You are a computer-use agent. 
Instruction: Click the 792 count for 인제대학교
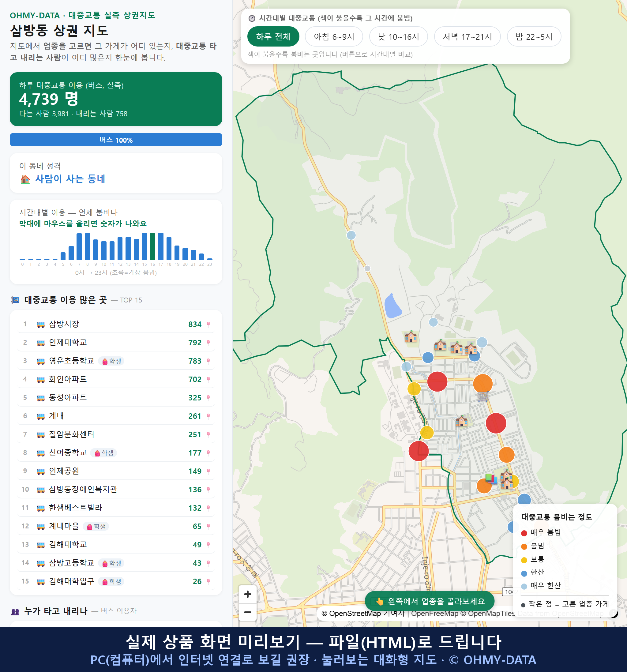[195, 343]
